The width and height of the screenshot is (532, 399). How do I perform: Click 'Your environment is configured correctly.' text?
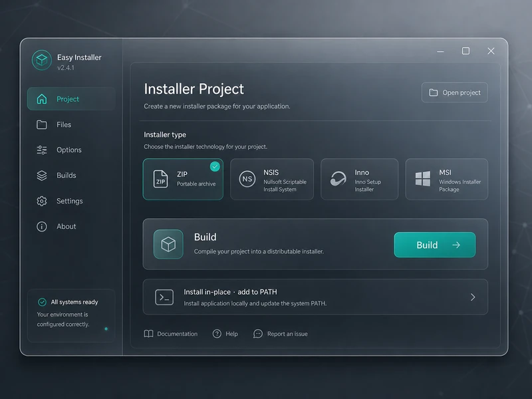tap(63, 319)
